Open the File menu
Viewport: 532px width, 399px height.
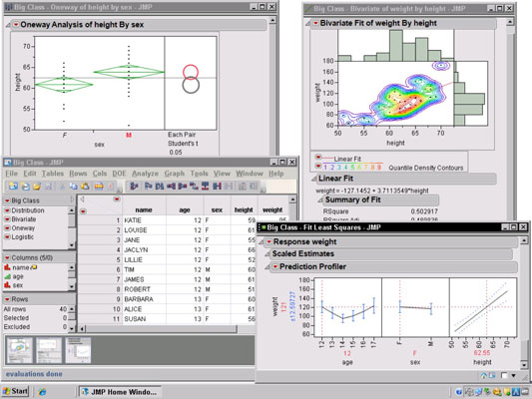tap(12, 174)
